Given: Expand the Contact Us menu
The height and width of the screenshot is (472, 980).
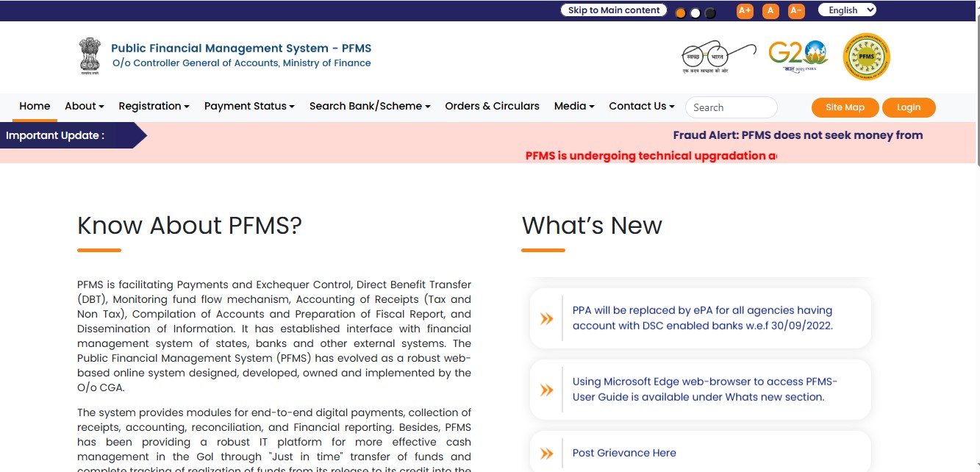Looking at the screenshot, I should click(x=642, y=106).
